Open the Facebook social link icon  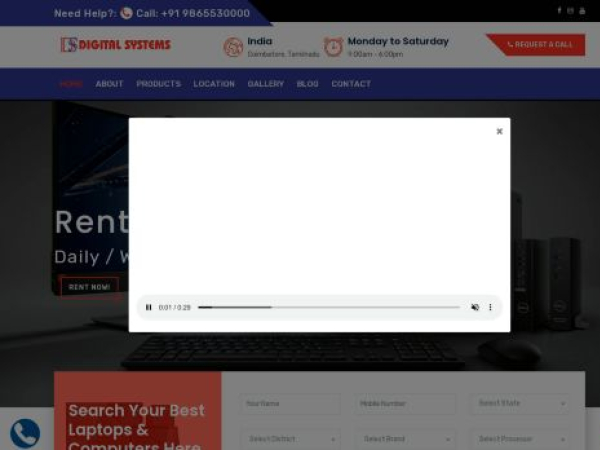pos(559,11)
